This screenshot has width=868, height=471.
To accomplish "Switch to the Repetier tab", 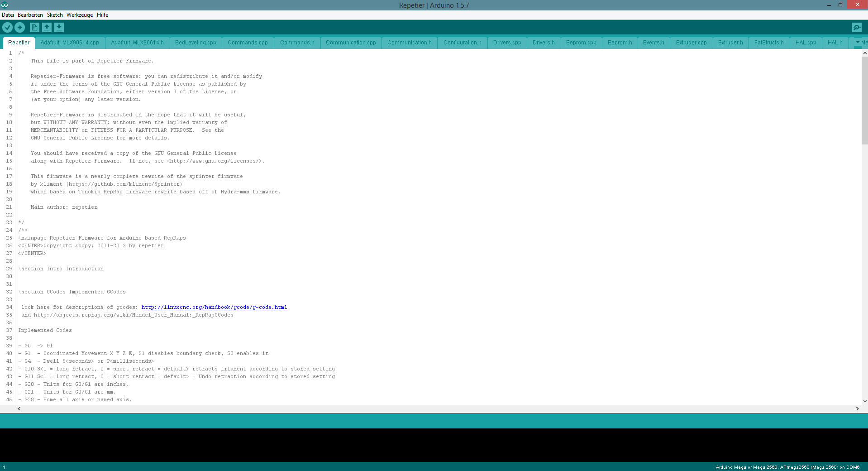I will coord(19,43).
